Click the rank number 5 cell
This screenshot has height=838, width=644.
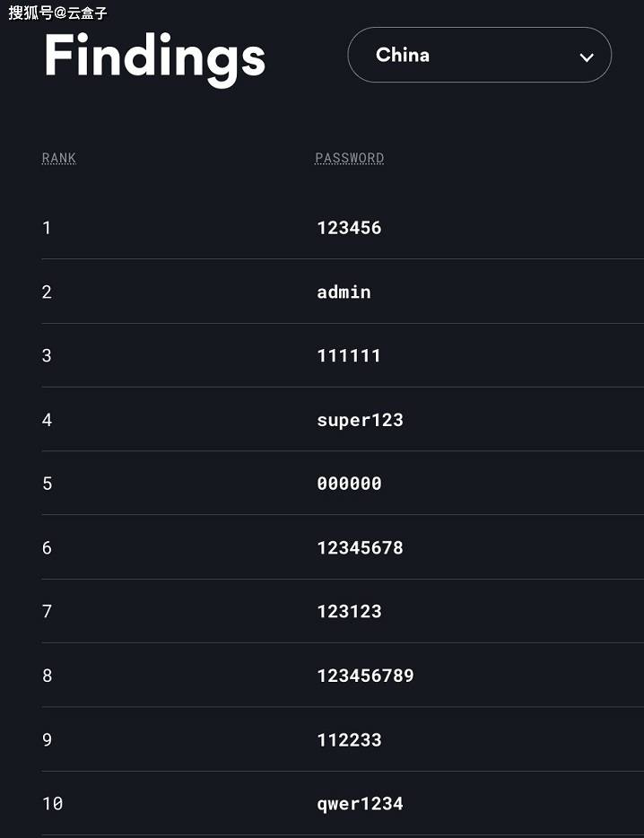tap(47, 483)
